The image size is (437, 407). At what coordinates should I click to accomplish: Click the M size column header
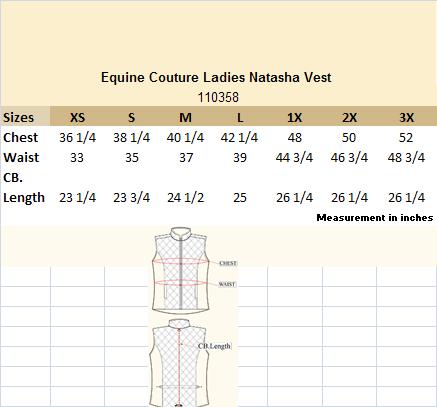pos(185,117)
